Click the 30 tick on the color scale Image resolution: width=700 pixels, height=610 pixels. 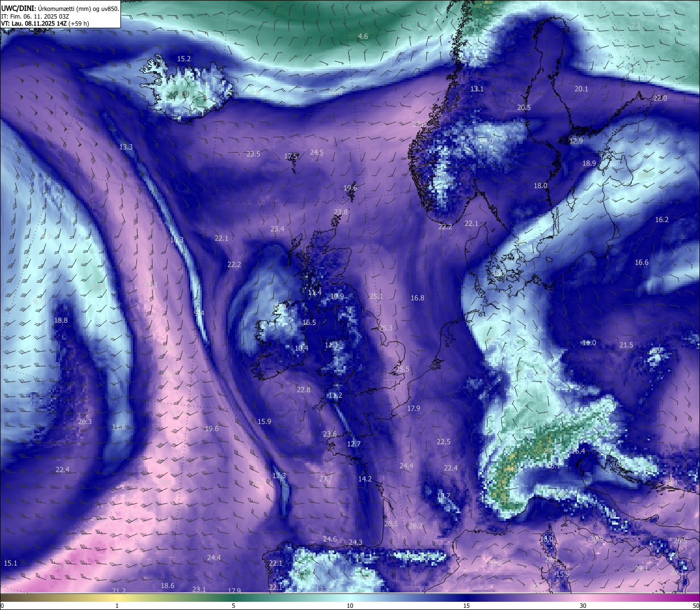tap(583, 606)
